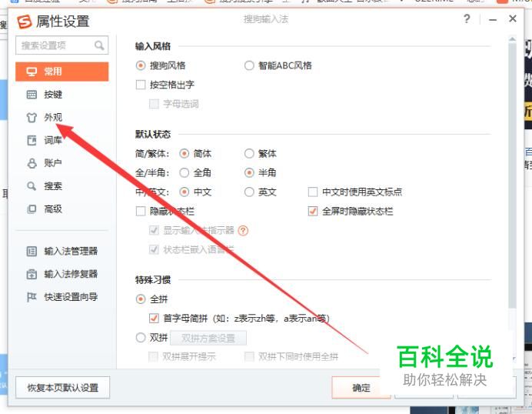Click the 账户 person icon in sidebar
Viewport: 532px width, 414px height.
click(x=32, y=163)
